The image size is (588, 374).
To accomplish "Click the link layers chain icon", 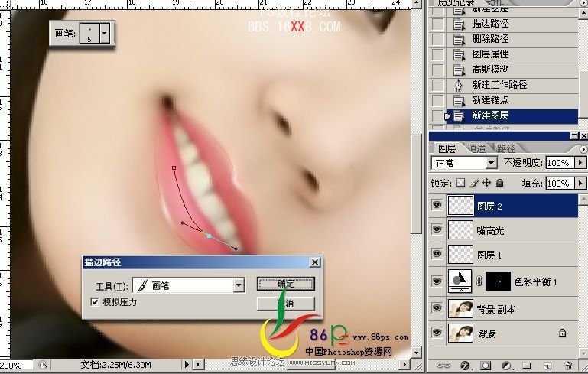I will (x=443, y=366).
